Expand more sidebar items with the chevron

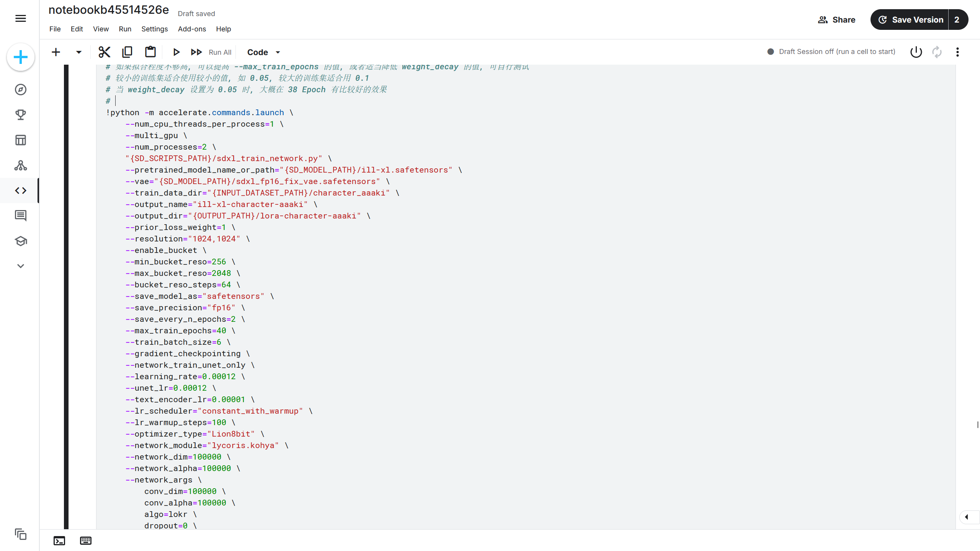21,266
